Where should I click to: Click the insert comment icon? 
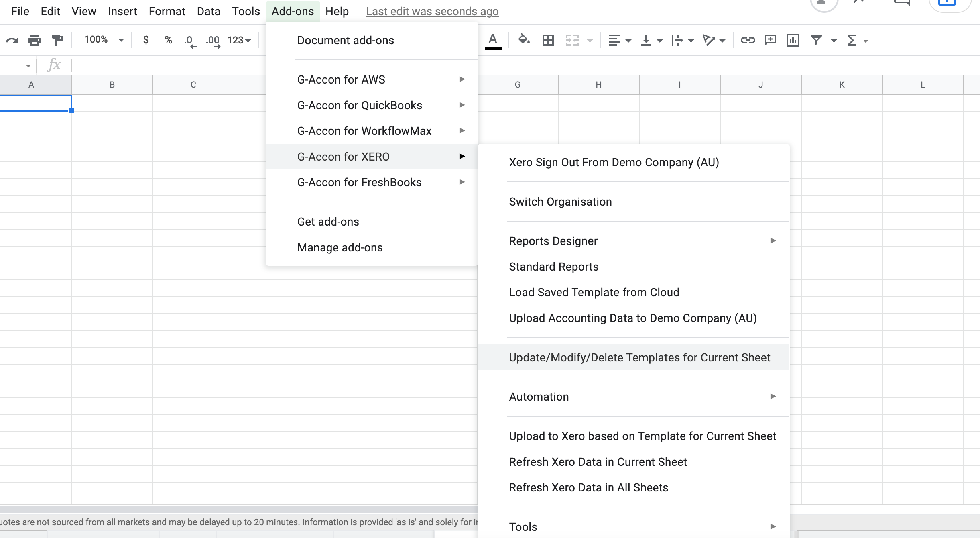(771, 40)
